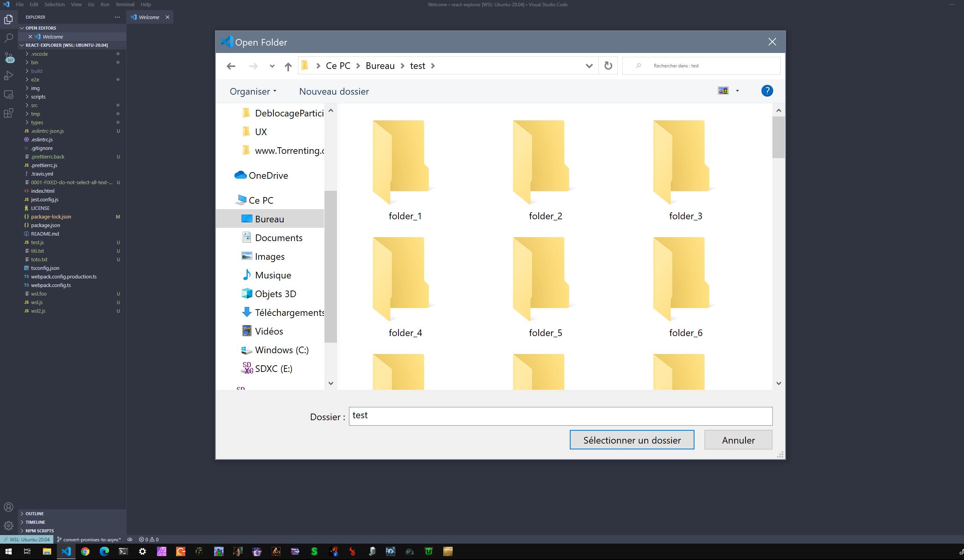Screen dimensions: 964x560
Task: Open the address bar recent locations dropdown
Action: point(589,65)
